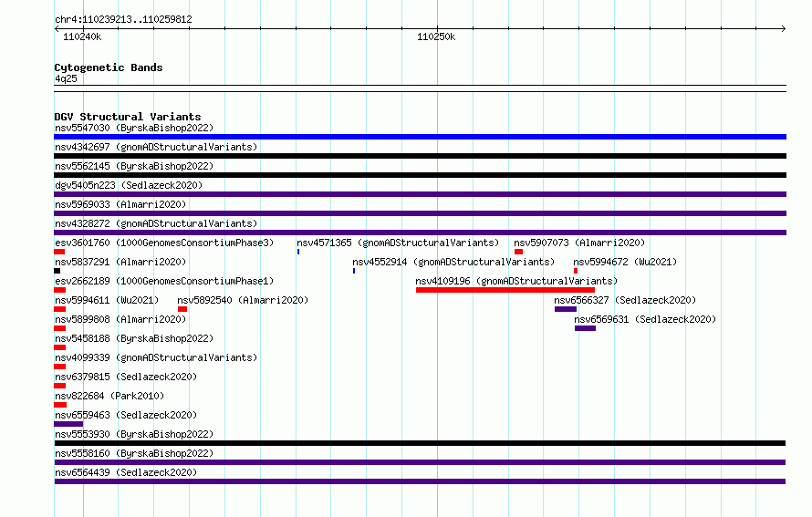The width and height of the screenshot is (812, 517).
Task: Open nsv6379815 (Sedlazeck2020) label
Action: [x=126, y=377]
